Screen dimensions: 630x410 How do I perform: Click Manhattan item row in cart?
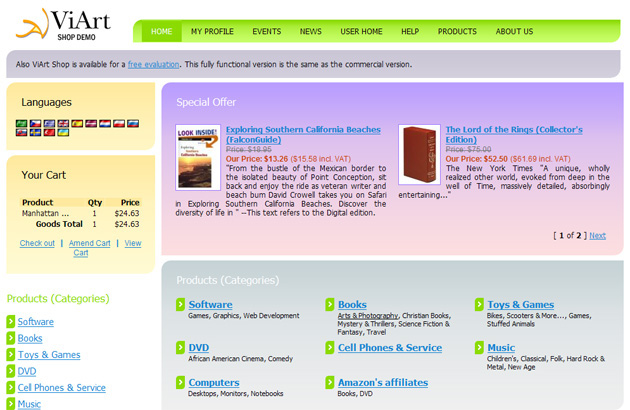coord(80,213)
